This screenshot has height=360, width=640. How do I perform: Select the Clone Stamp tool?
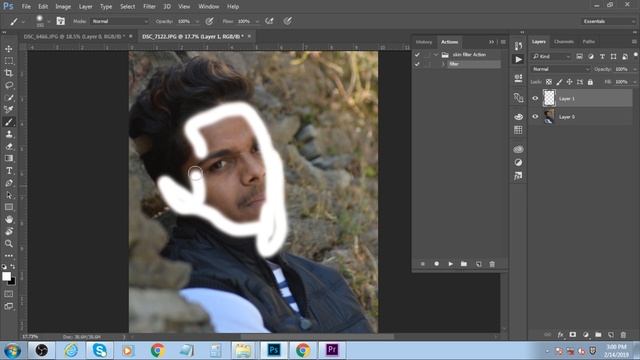coord(9,134)
